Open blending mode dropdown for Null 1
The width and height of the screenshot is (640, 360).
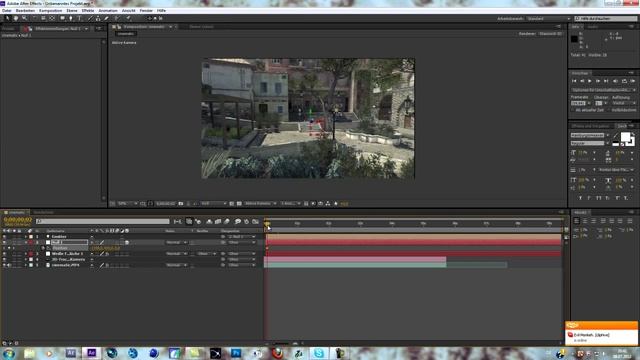(176, 242)
